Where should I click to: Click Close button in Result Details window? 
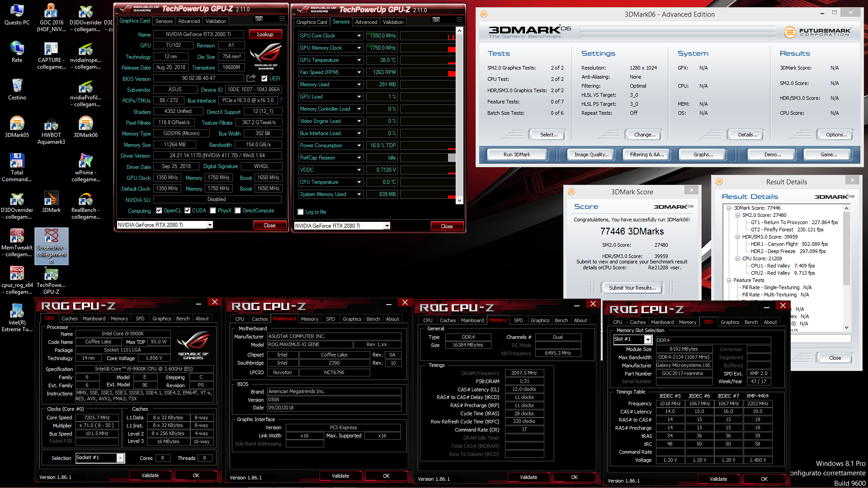835,358
